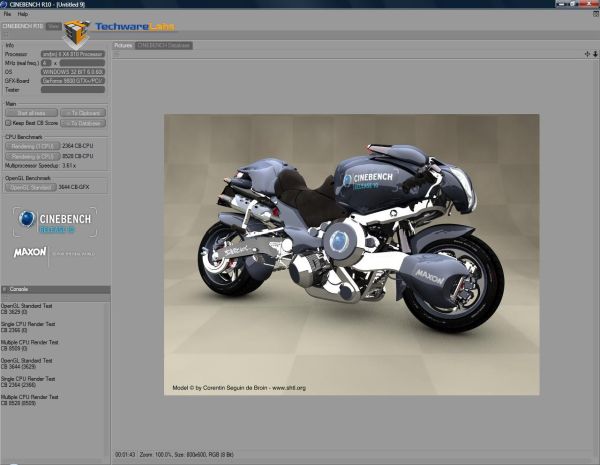Run the Rendering (1 CPU) benchmark

[33, 146]
